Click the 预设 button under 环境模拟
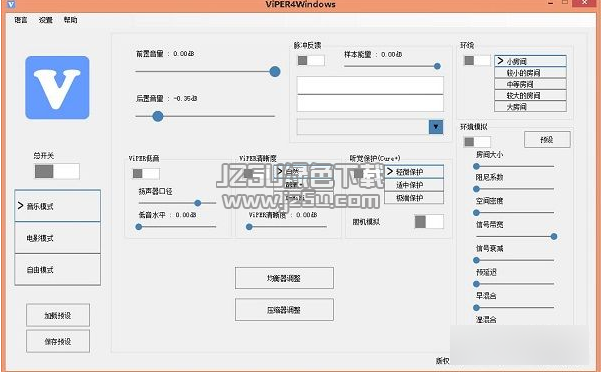 [547, 139]
